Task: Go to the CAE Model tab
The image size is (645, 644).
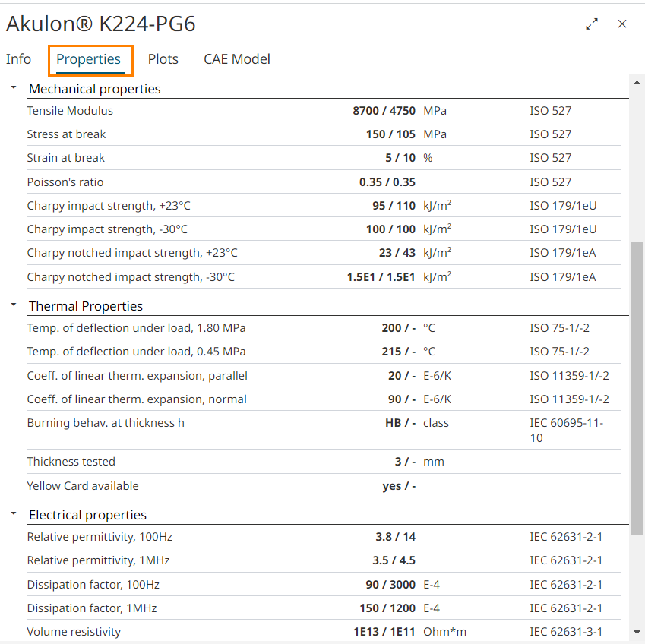Action: (x=237, y=59)
